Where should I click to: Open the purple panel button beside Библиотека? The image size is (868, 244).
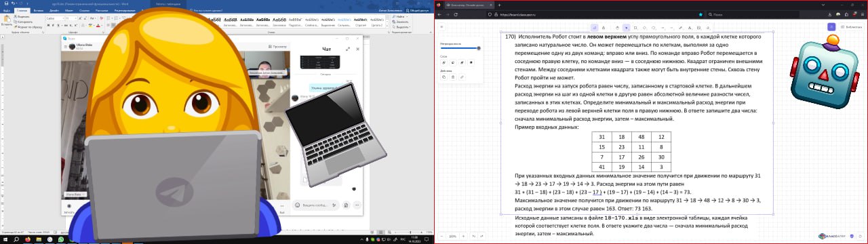click(831, 26)
